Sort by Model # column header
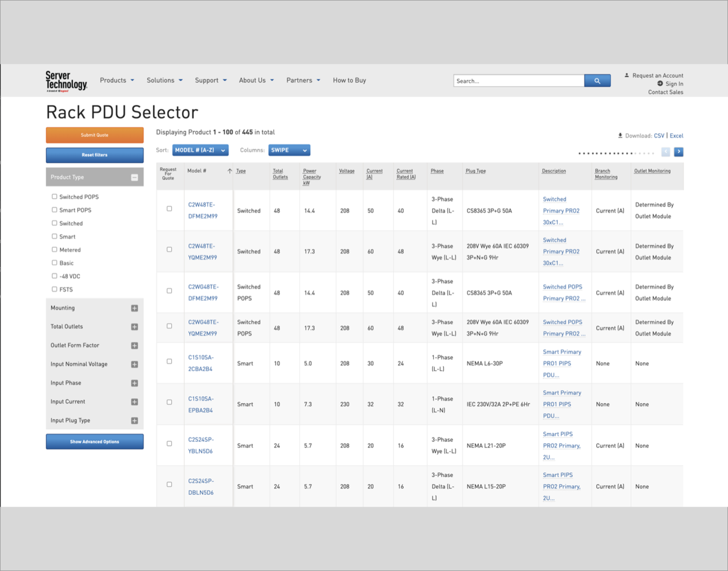728x571 pixels. [197, 171]
